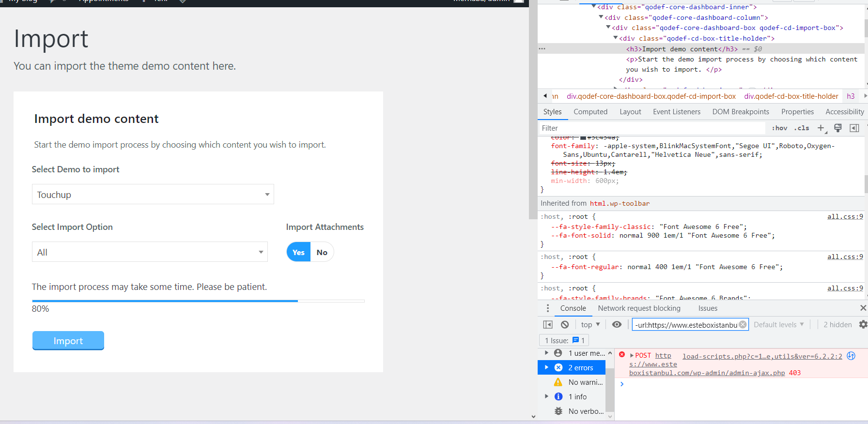Open the Properties tab
This screenshot has width=868, height=424.
[x=797, y=112]
